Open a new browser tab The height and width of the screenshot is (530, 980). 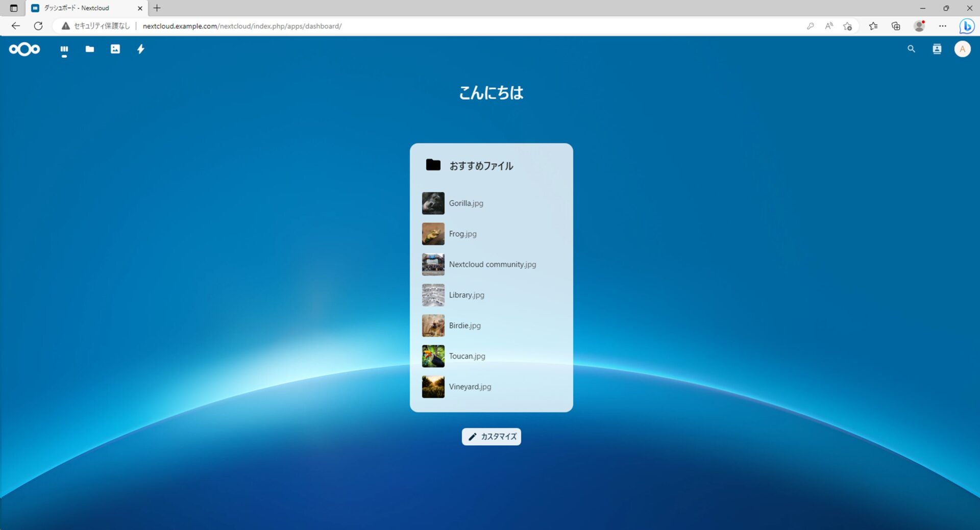(x=157, y=8)
